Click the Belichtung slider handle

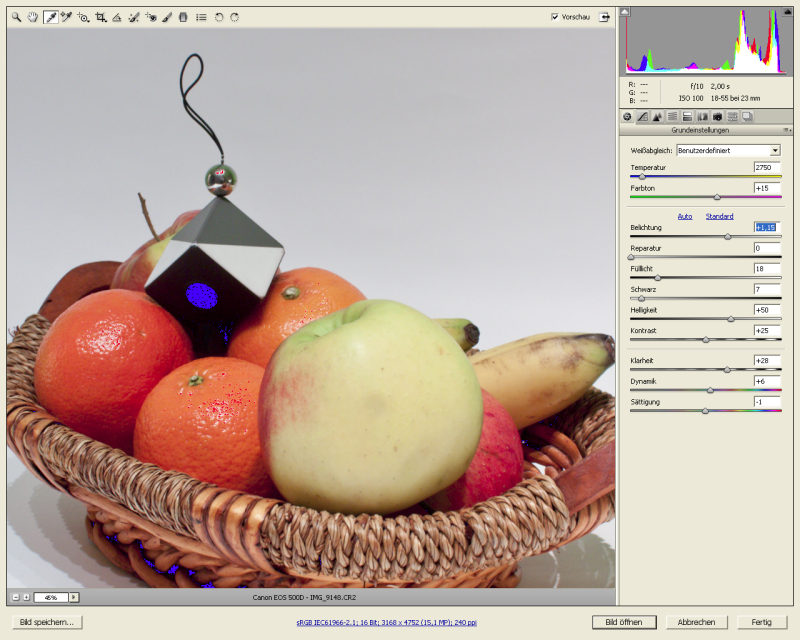click(728, 237)
